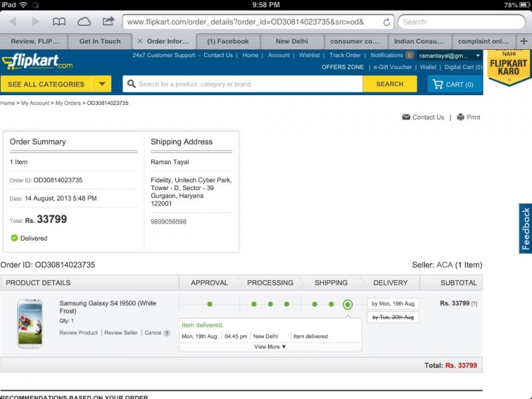Click the Wallet link
Viewport: 532px width, 399px height.
(x=428, y=67)
